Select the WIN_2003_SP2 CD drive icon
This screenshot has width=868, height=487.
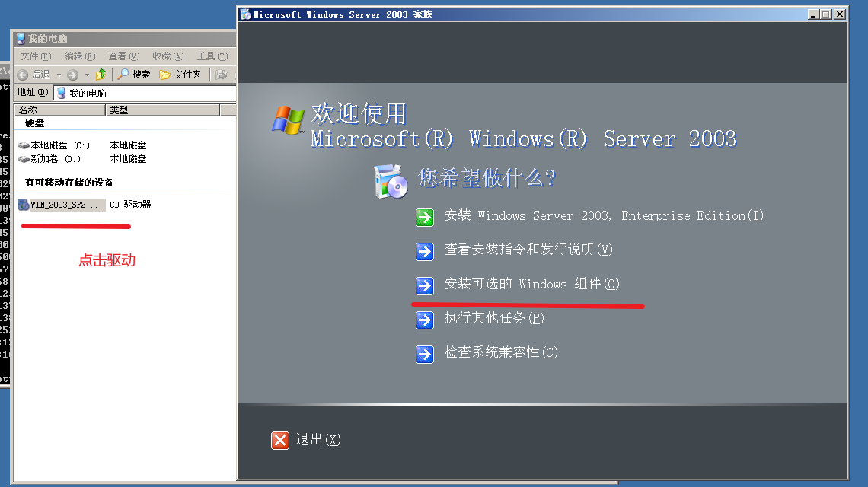(24, 205)
